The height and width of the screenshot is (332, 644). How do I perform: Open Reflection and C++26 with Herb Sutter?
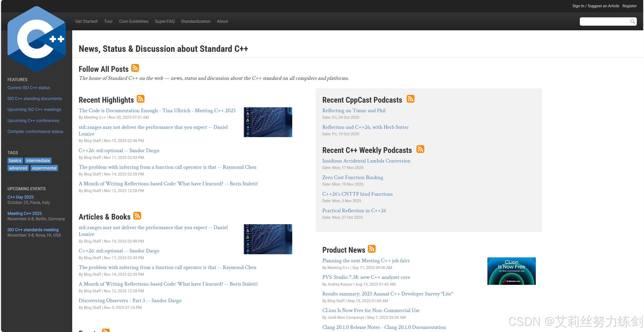(365, 127)
